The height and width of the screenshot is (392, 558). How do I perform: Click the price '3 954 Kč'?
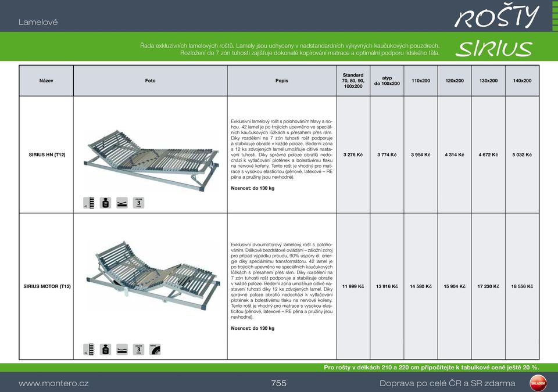421,154
